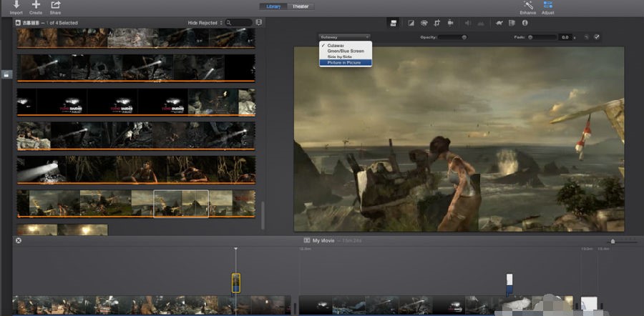The height and width of the screenshot is (316, 644).
Task: Click the project library icon beside My Movie
Action: [306, 240]
